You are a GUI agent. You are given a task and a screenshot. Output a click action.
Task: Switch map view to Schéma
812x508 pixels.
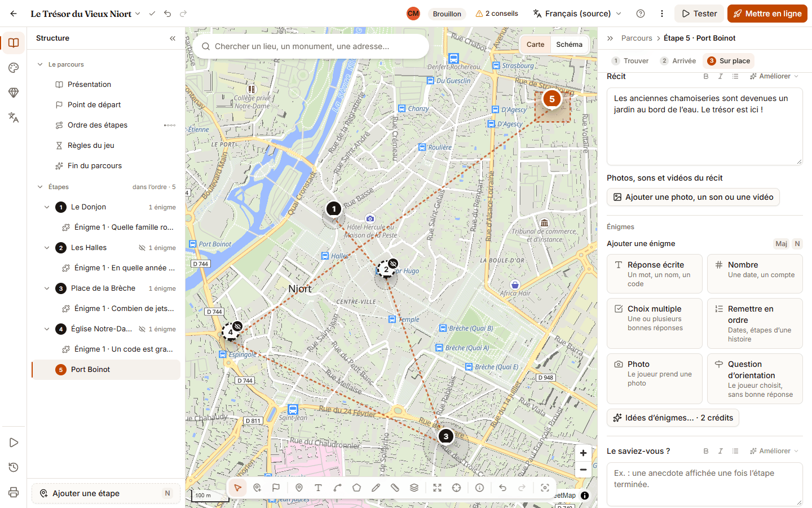coord(569,45)
